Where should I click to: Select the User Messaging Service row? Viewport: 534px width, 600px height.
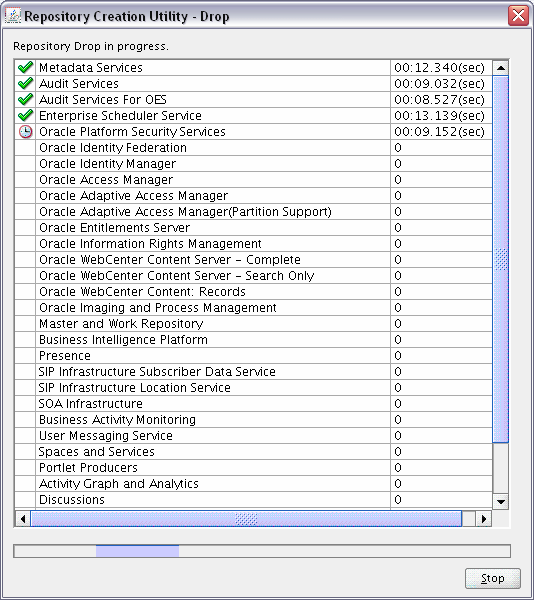pyautogui.click(x=253, y=435)
